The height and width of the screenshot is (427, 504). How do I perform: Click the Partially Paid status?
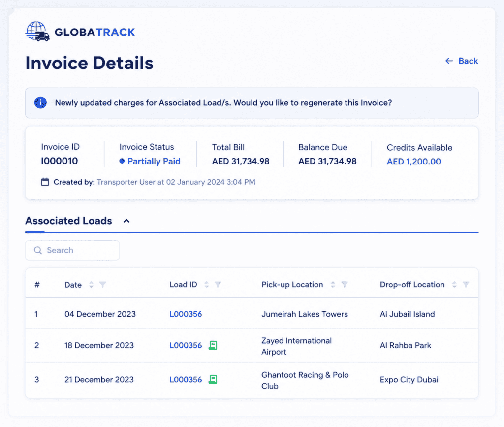coord(150,161)
